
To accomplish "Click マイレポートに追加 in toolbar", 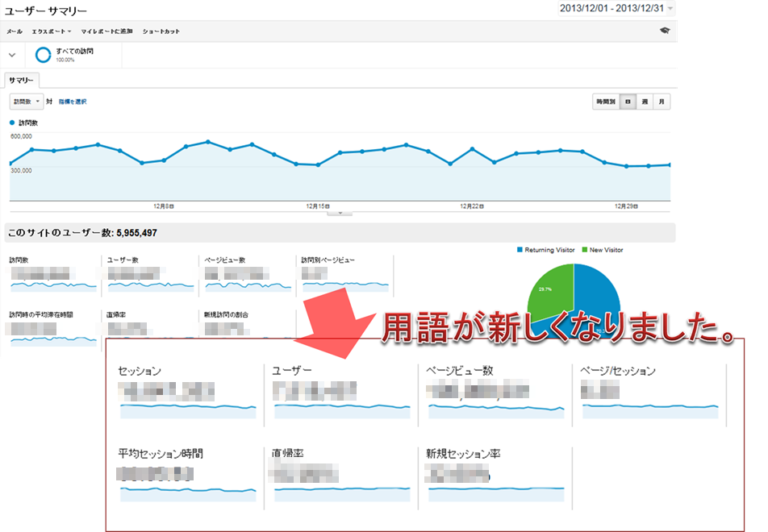I will click(x=106, y=31).
